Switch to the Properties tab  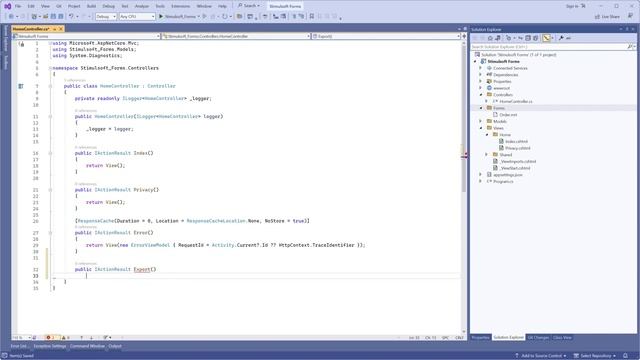(480, 338)
